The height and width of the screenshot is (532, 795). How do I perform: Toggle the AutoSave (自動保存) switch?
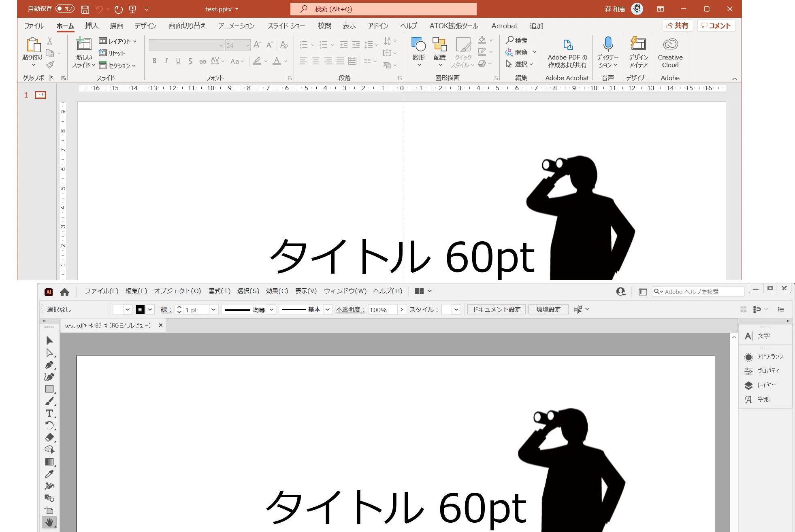[x=65, y=9]
